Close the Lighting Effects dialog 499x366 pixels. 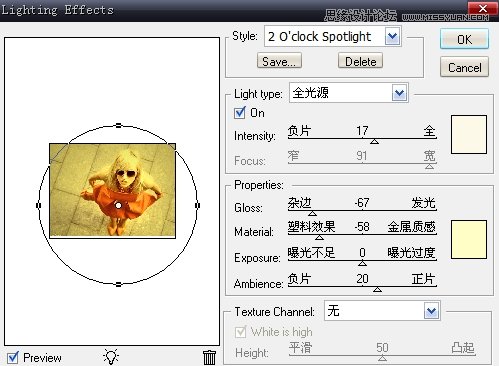click(482, 9)
